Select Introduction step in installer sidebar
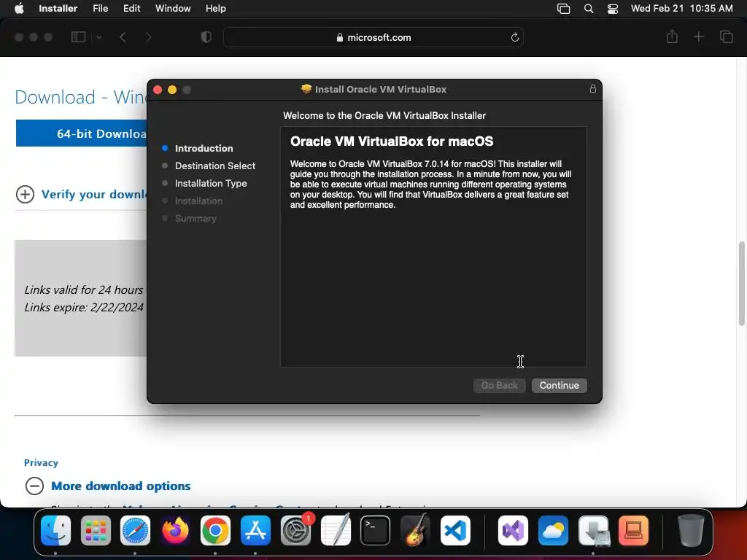Viewport: 747px width, 560px height. click(x=204, y=148)
